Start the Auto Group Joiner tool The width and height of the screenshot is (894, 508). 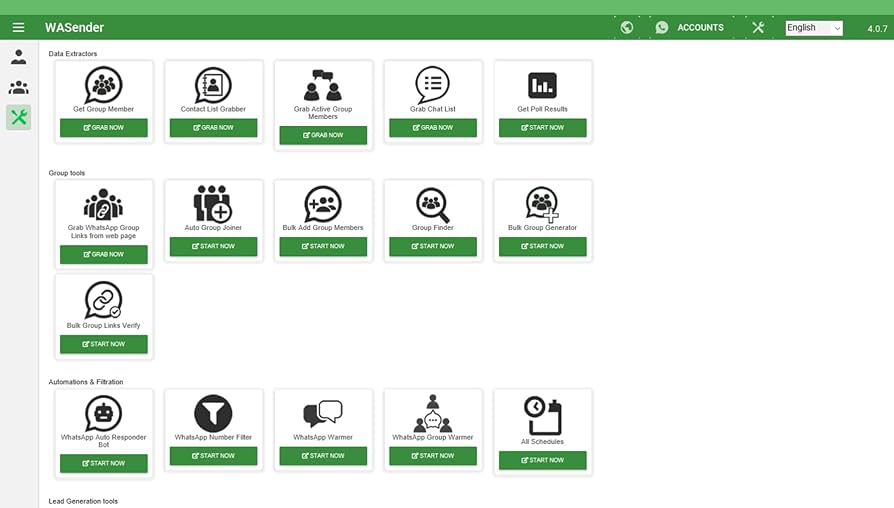213,246
